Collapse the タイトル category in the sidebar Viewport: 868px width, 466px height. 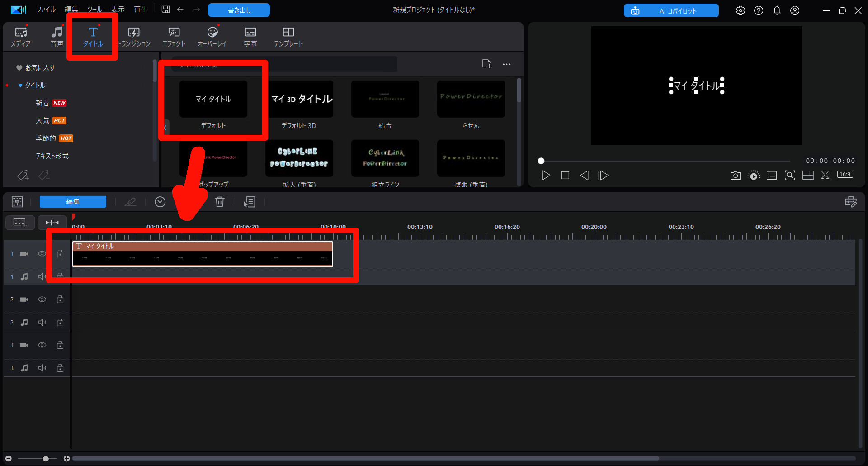click(20, 85)
